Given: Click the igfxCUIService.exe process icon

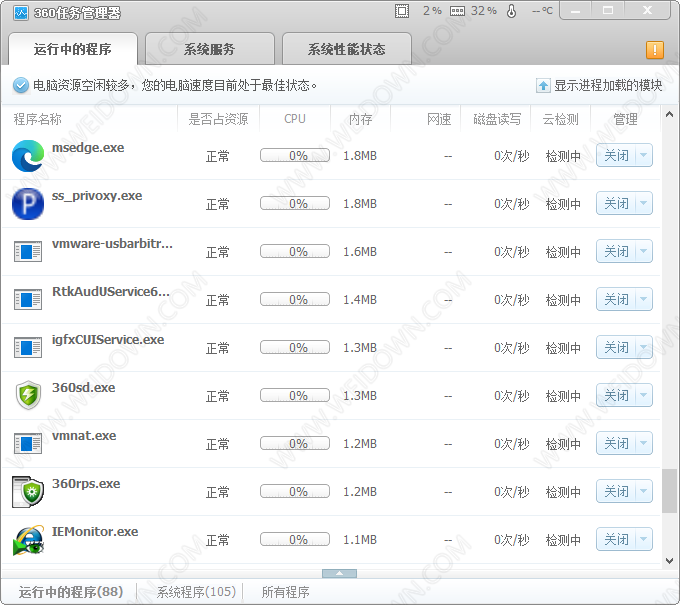Looking at the screenshot, I should click(x=28, y=348).
